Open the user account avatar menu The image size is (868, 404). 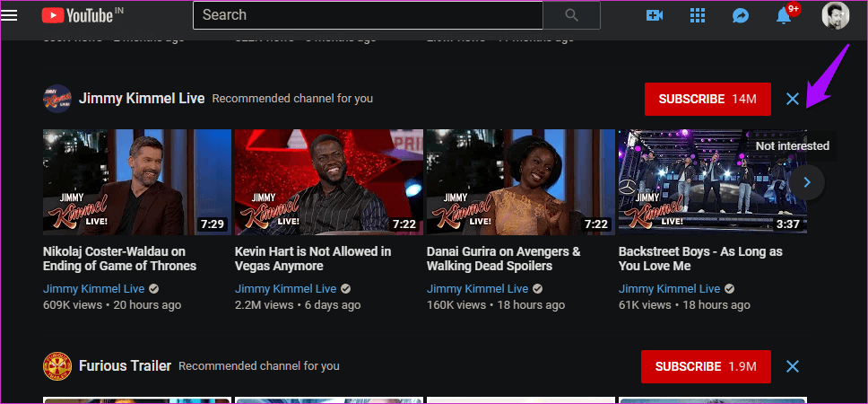[835, 15]
